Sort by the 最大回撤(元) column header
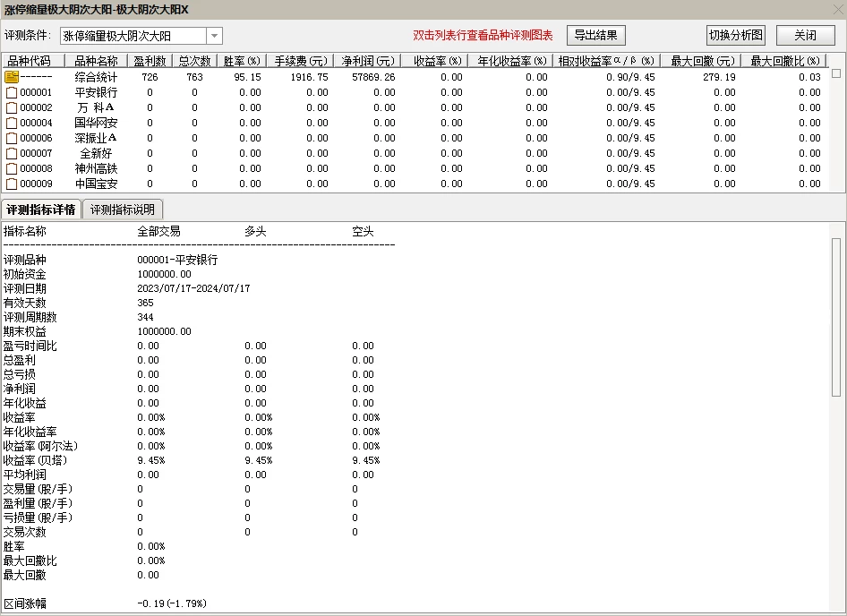Viewport: 847px width, 616px height. pyautogui.click(x=702, y=61)
